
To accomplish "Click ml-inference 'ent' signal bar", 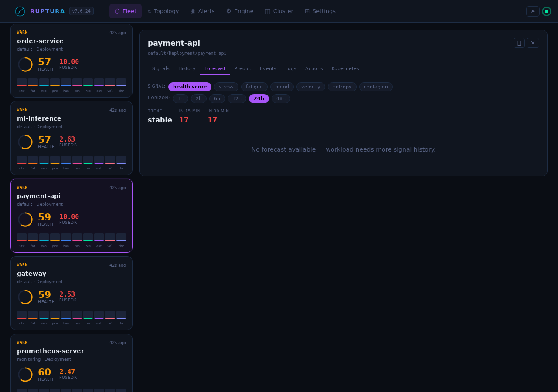I will (99, 160).
